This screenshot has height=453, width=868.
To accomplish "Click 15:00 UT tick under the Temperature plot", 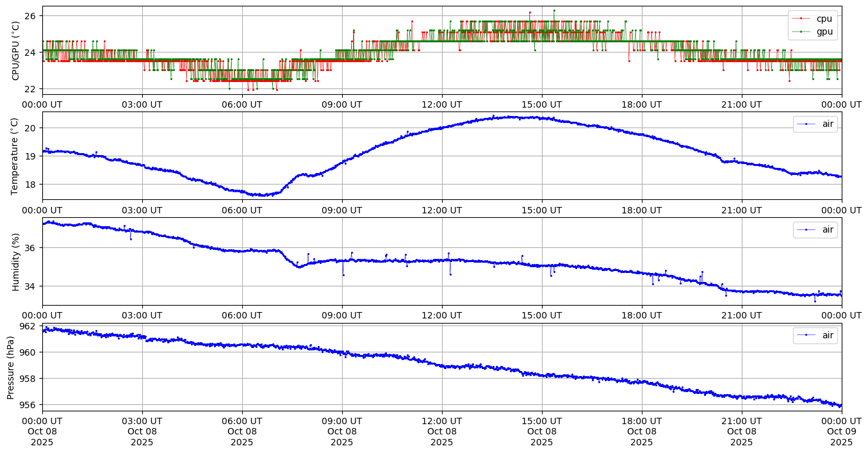I will click(541, 210).
